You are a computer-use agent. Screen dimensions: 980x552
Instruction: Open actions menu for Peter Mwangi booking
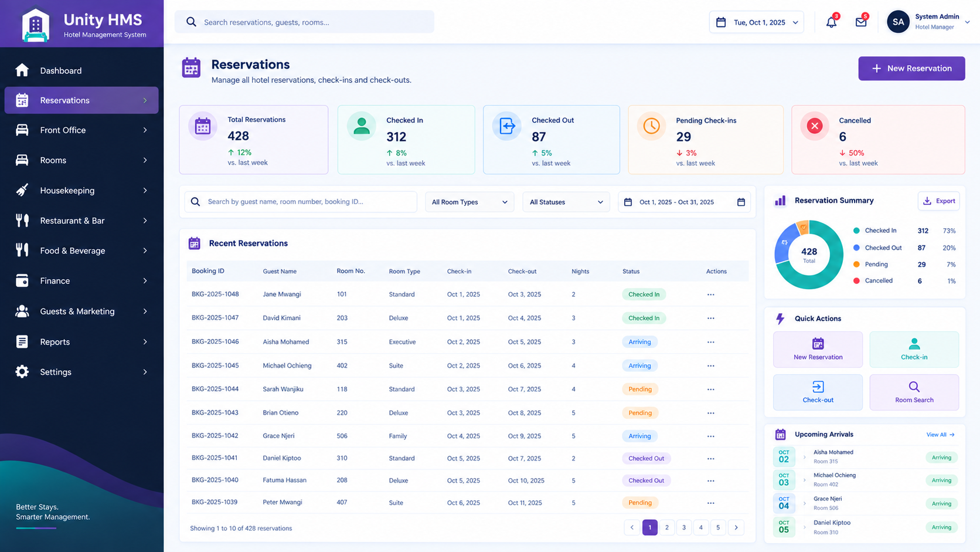coord(710,503)
